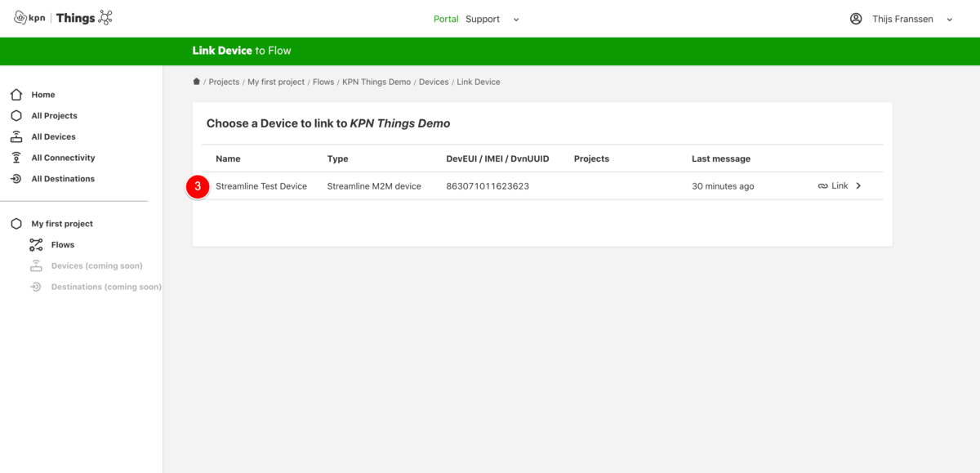This screenshot has width=980, height=473.
Task: Click Thijs Franssen user name
Action: click(x=902, y=19)
